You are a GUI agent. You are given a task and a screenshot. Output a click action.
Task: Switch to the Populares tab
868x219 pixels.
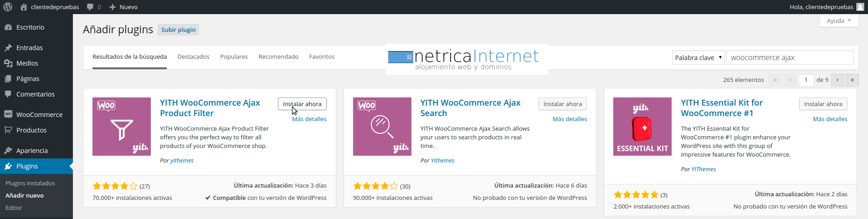234,57
